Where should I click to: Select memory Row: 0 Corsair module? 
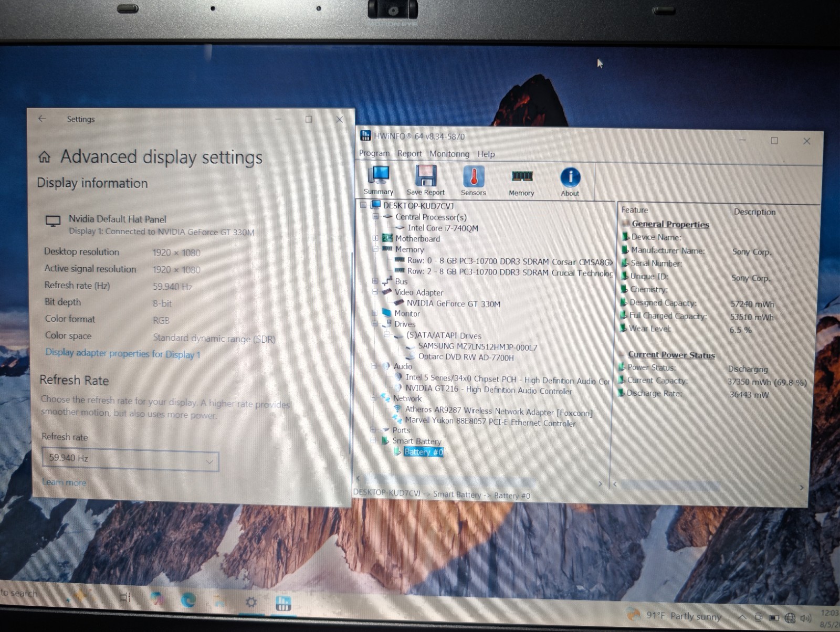point(510,261)
